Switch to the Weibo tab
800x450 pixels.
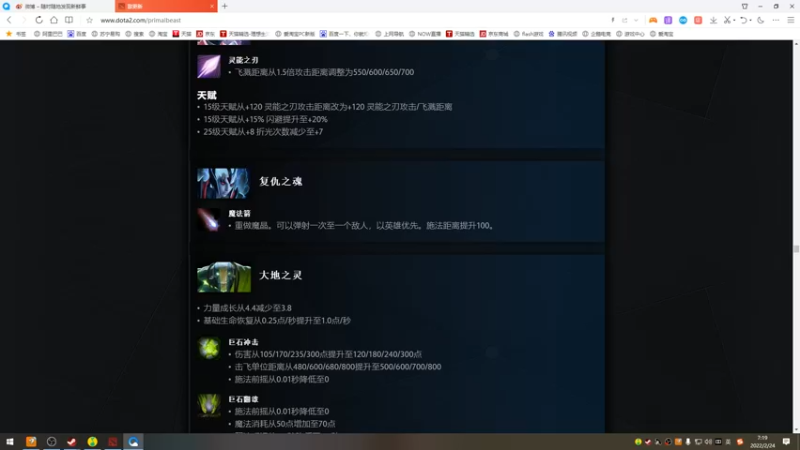pos(57,6)
